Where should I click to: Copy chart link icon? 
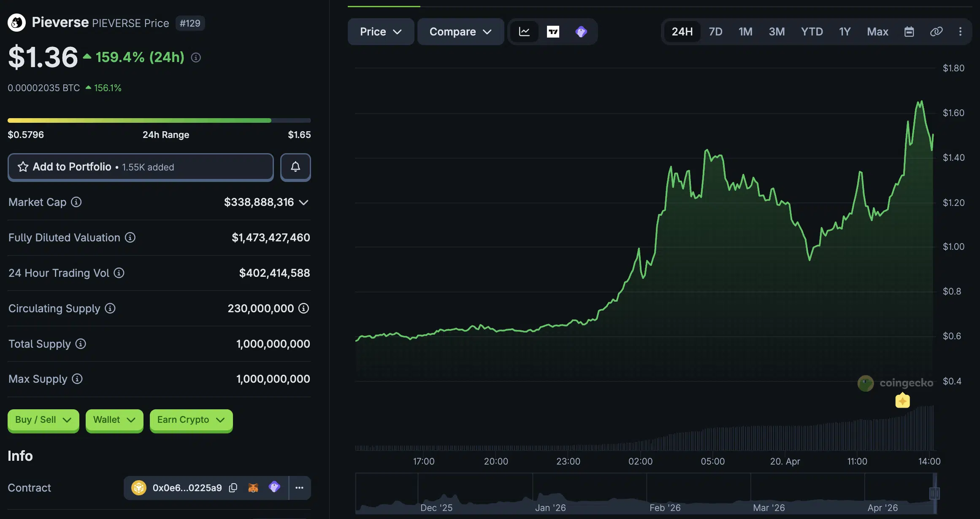[936, 32]
